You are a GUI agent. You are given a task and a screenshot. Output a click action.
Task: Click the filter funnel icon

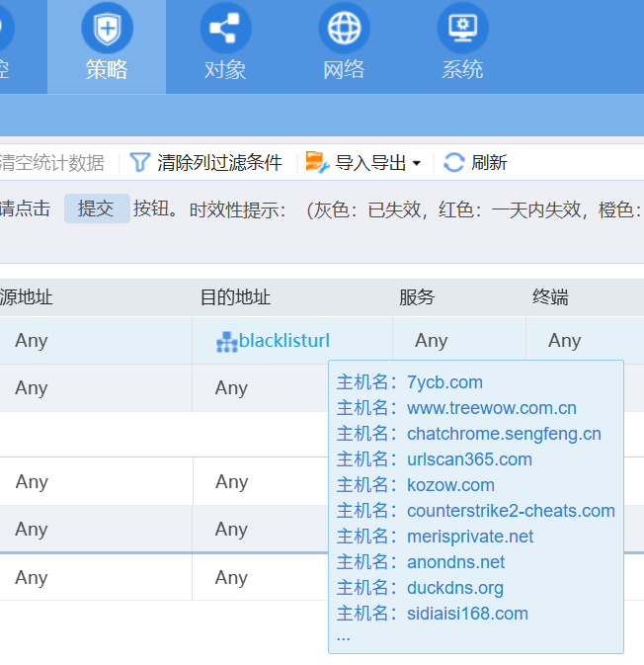point(139,162)
